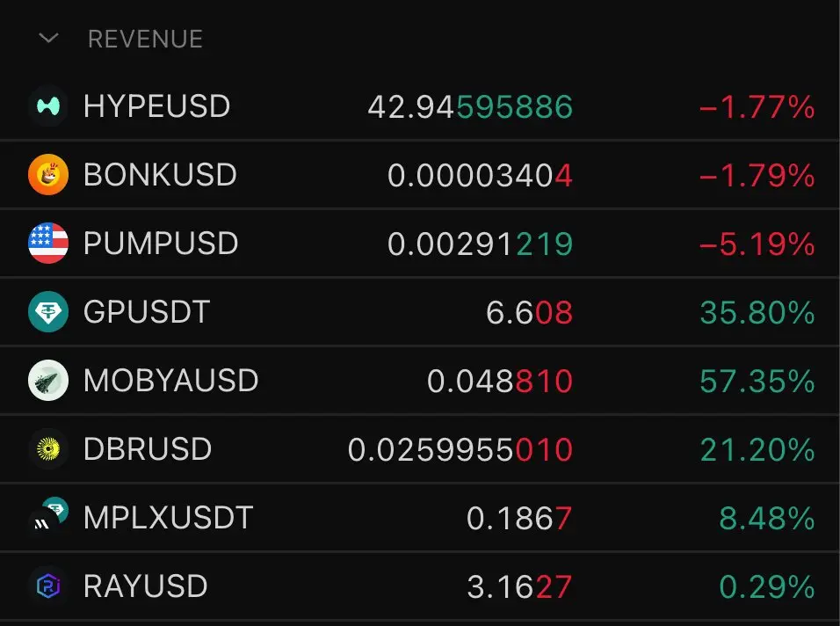Collapse the REVENUE section chevron
This screenshot has height=626, width=840.
(48, 39)
